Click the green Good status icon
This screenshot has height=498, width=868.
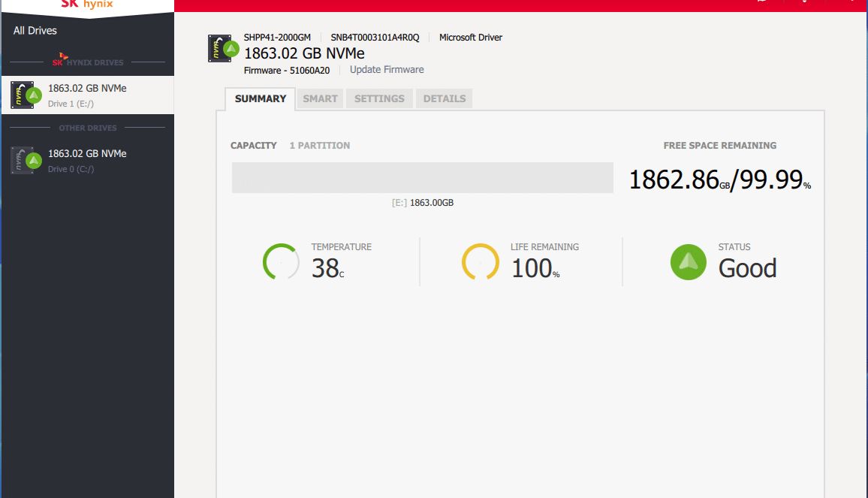(688, 262)
